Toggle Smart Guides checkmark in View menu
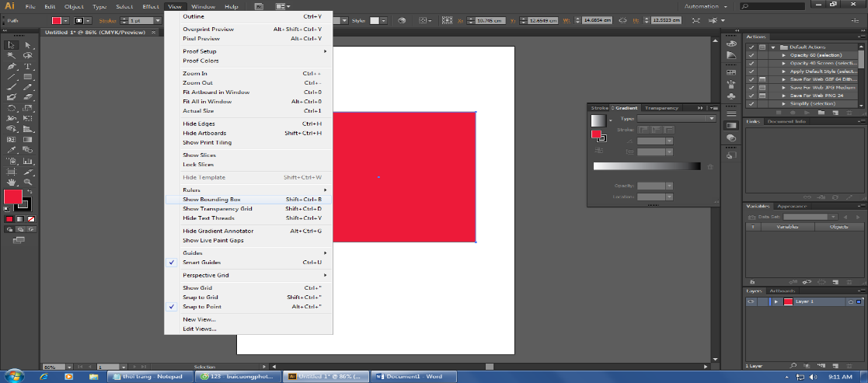The height and width of the screenshot is (383, 868). (172, 263)
